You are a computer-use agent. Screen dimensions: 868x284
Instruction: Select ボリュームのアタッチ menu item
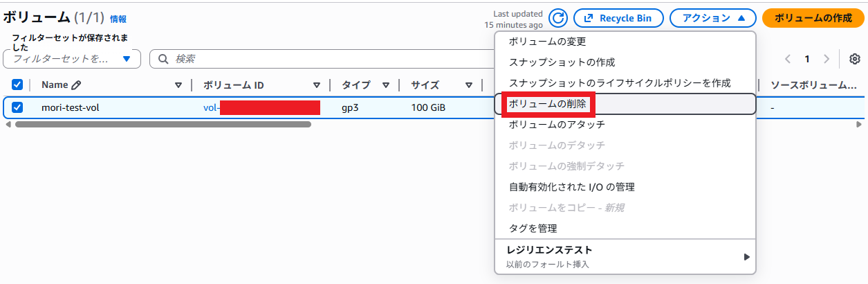(625, 125)
